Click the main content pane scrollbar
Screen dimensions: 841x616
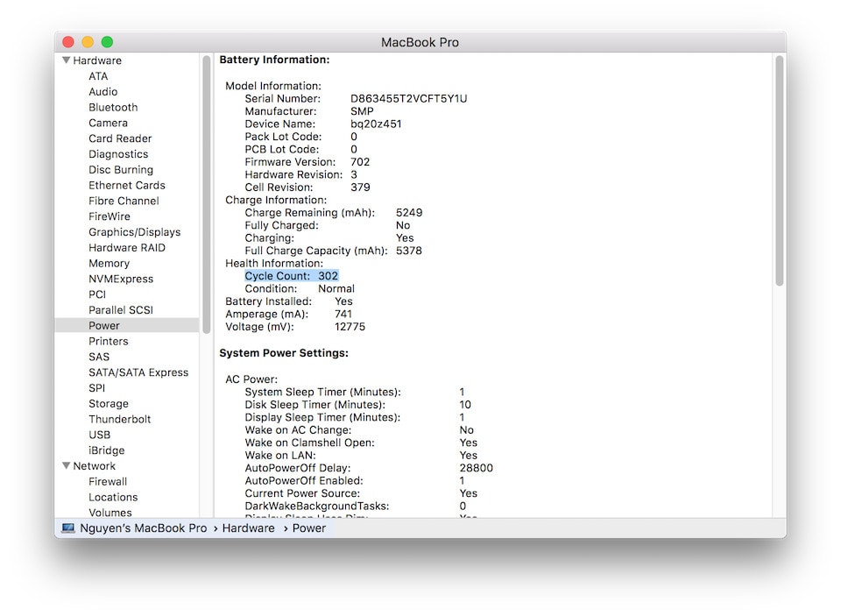[779, 171]
